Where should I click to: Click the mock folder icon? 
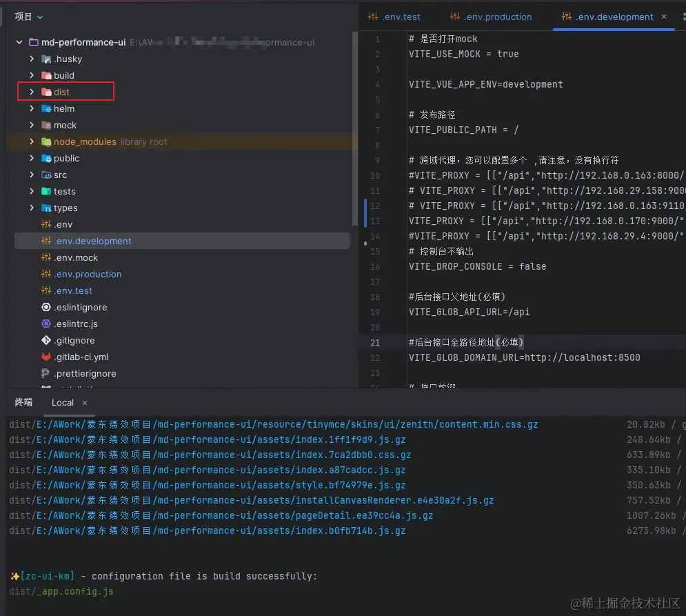(46, 126)
